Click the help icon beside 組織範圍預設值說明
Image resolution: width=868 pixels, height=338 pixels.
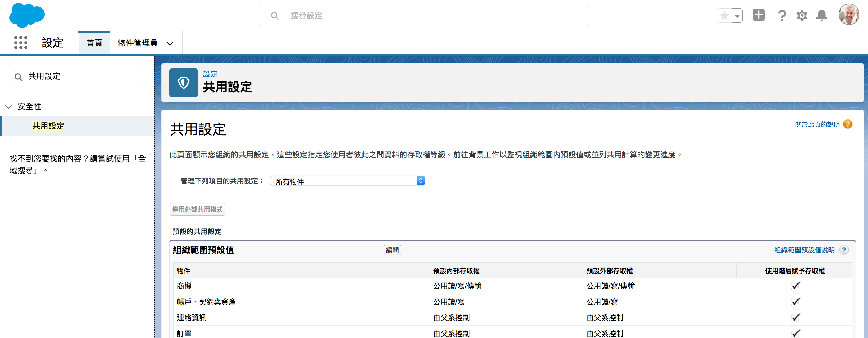pos(844,250)
